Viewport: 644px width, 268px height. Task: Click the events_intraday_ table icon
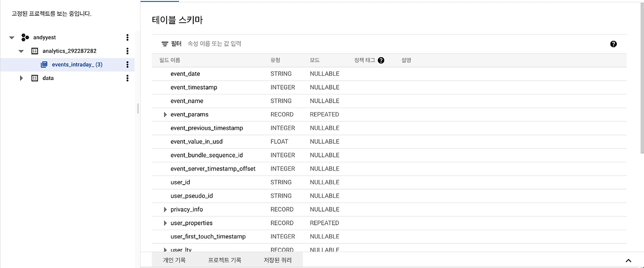[x=44, y=64]
